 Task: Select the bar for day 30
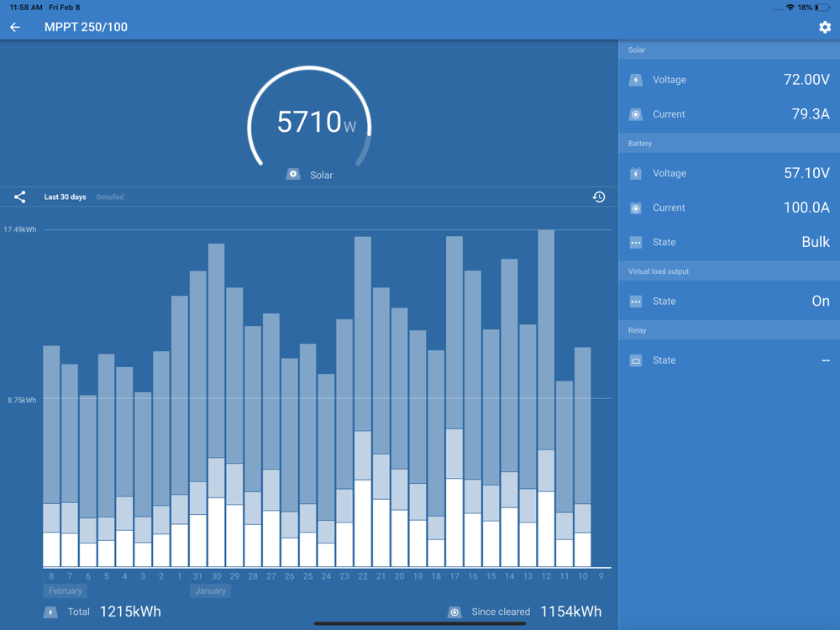[x=216, y=405]
